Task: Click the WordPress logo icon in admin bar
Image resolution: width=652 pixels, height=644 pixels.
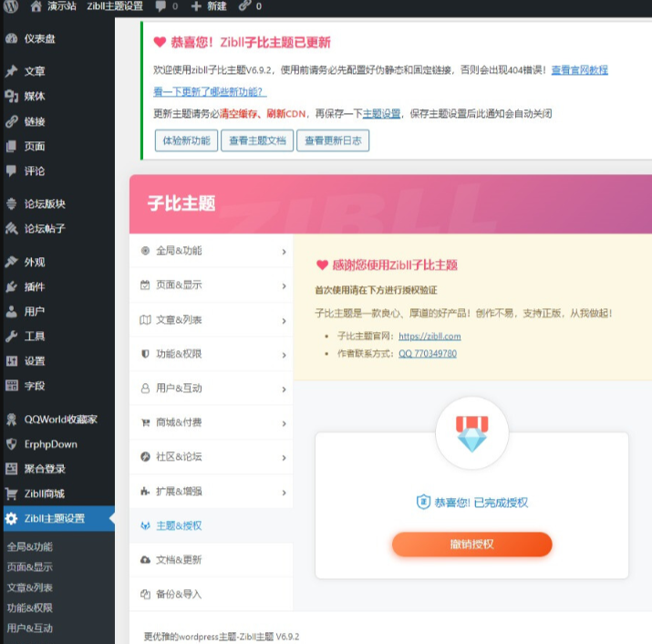Action: pos(11,6)
